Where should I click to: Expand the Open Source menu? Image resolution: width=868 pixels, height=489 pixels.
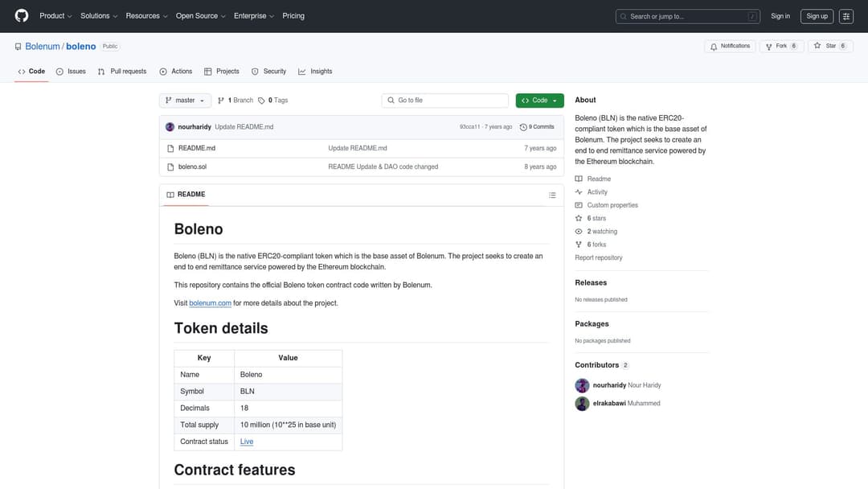pyautogui.click(x=201, y=16)
